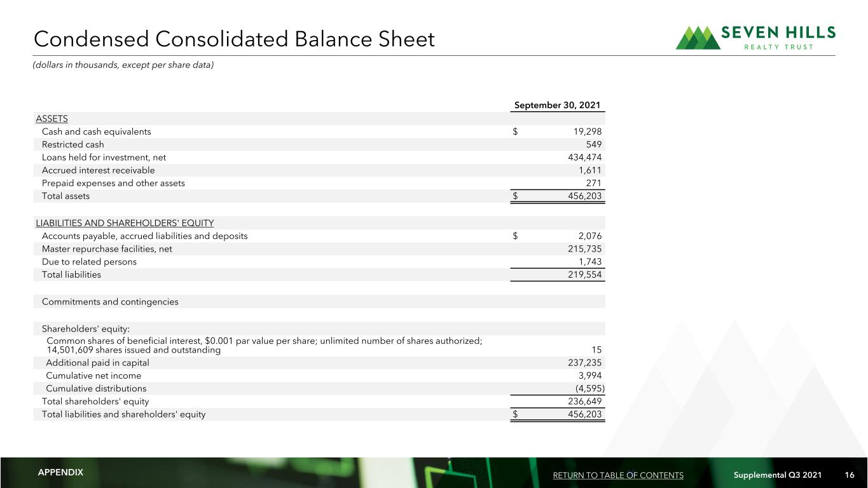Select the APPENDIX label in footer
Image resolution: width=868 pixels, height=488 pixels.
pos(60,473)
